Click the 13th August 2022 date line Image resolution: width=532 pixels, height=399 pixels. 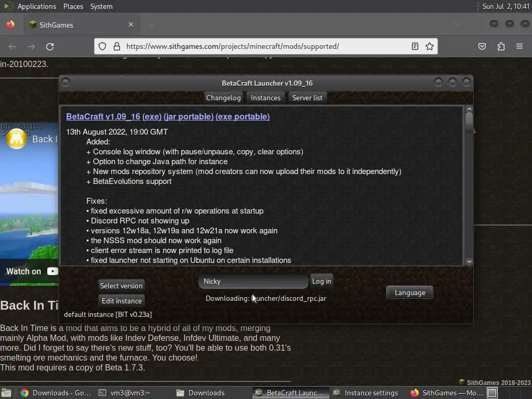click(x=117, y=132)
